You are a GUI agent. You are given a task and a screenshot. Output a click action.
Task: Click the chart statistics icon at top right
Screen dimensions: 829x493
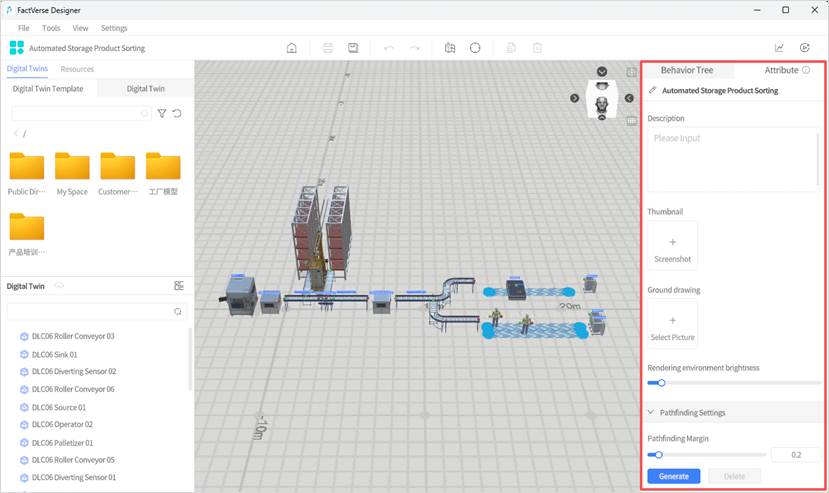[779, 48]
